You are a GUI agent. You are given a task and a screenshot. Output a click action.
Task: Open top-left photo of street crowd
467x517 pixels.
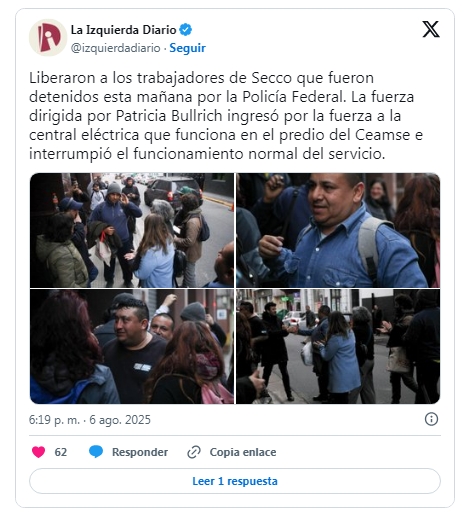(x=132, y=230)
